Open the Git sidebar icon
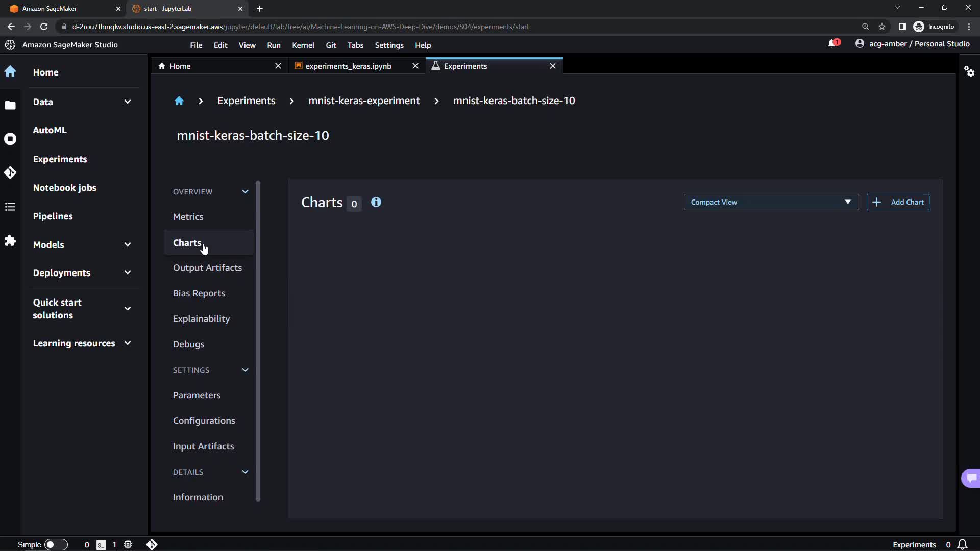The width and height of the screenshot is (980, 551). pyautogui.click(x=10, y=173)
